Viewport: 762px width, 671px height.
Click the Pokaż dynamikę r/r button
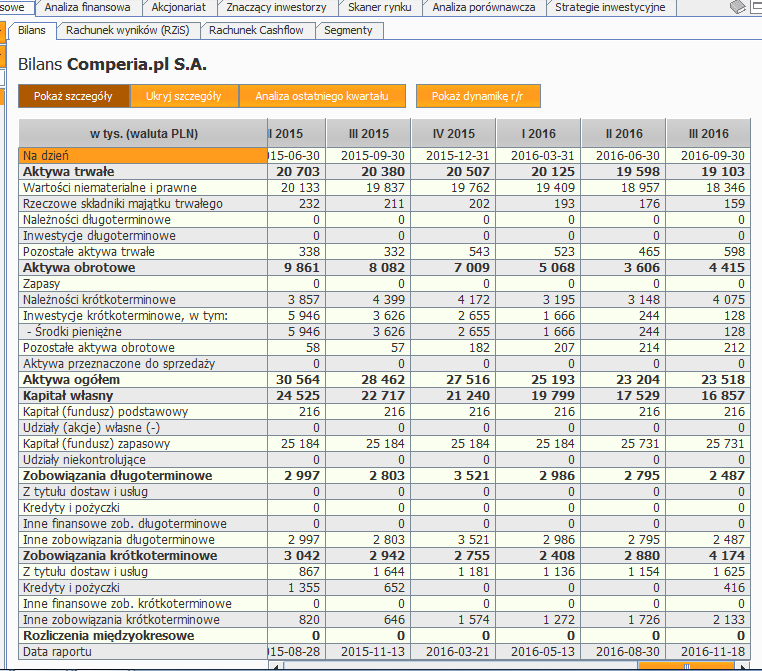pos(478,96)
